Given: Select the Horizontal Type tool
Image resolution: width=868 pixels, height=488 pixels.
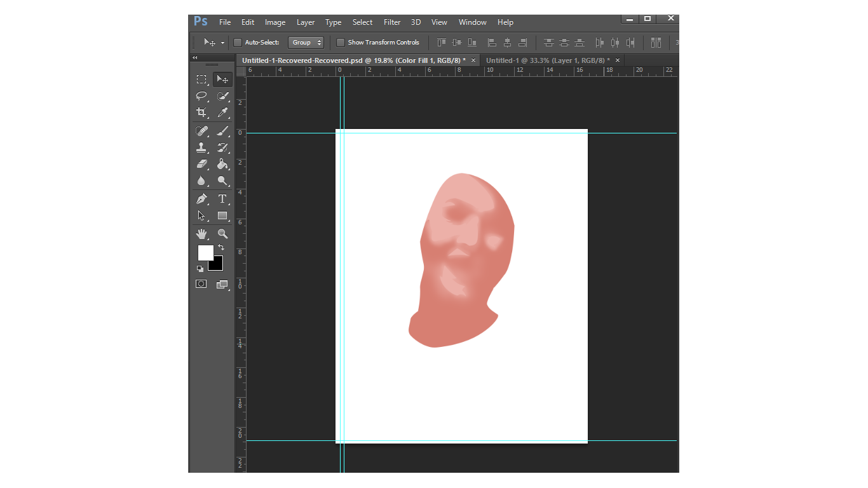Looking at the screenshot, I should [222, 199].
